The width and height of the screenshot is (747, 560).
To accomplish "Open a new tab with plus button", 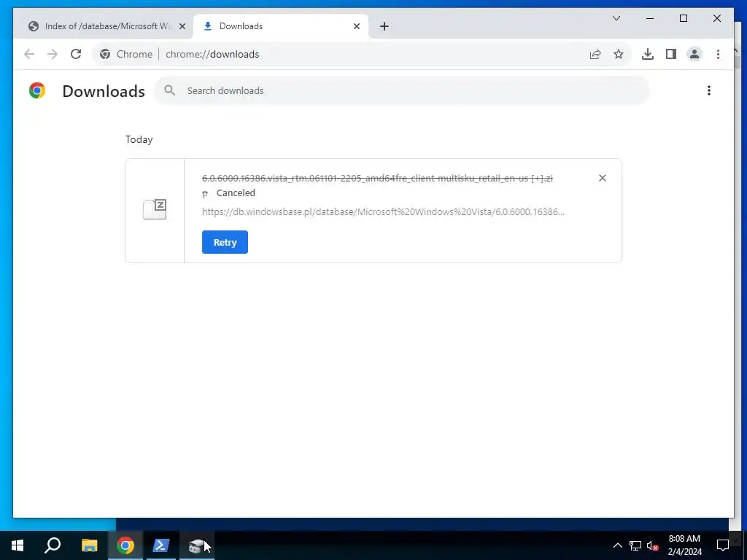I will pos(384,26).
